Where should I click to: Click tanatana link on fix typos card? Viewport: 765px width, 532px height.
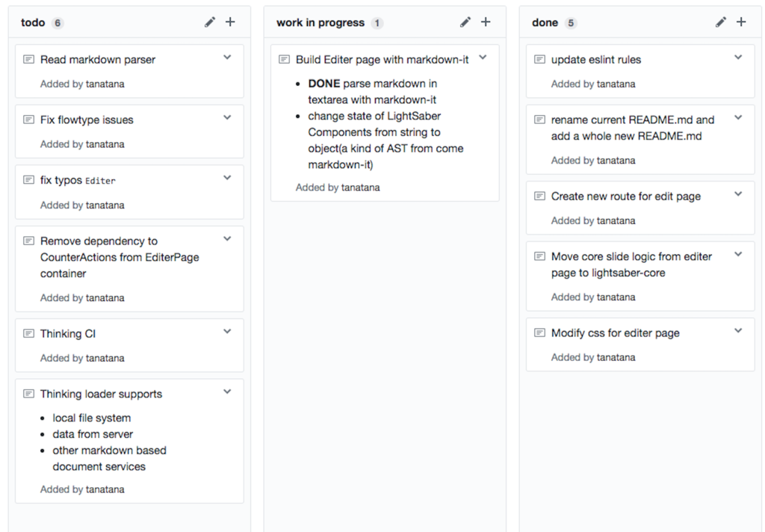click(105, 205)
